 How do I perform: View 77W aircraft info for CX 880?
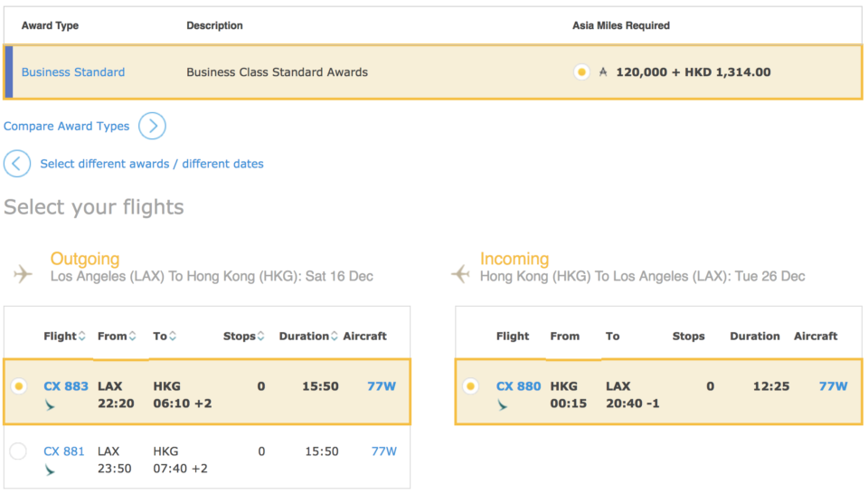pyautogui.click(x=833, y=386)
